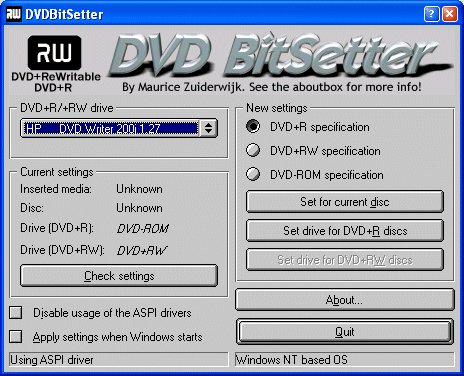Click the title bar question mark help button
The height and width of the screenshot is (376, 464).
tap(431, 14)
